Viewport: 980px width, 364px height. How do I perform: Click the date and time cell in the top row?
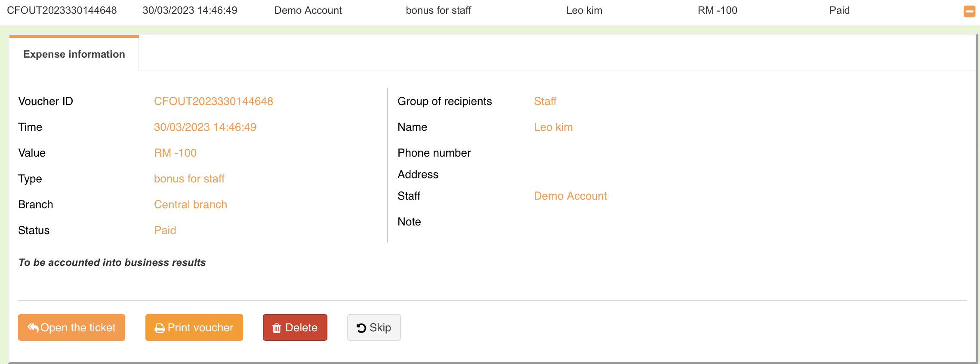[x=190, y=10]
